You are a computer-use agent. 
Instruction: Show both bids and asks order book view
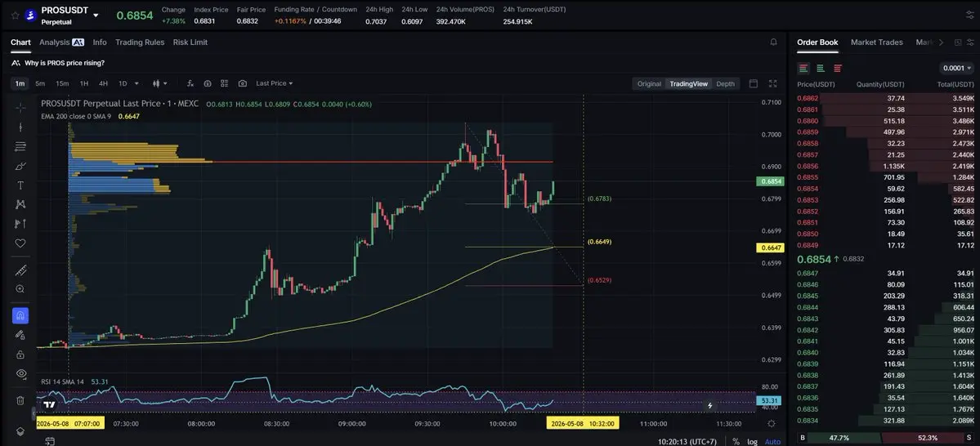click(x=803, y=68)
